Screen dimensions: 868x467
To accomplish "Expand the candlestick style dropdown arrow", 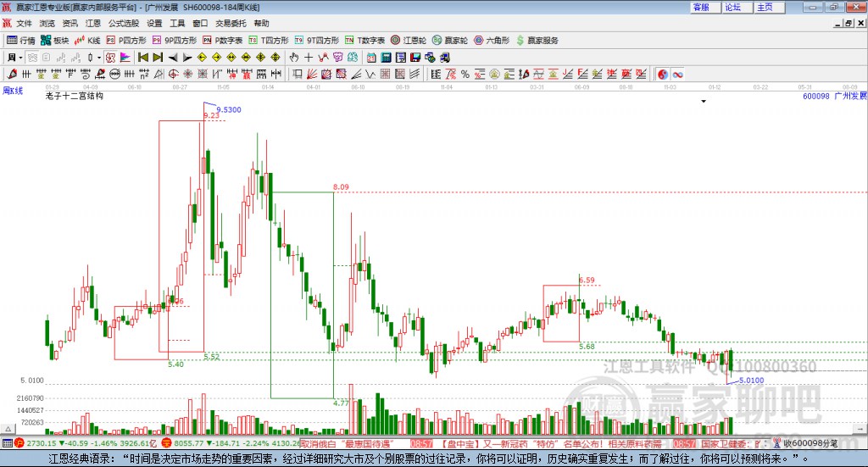I will 99,58.
